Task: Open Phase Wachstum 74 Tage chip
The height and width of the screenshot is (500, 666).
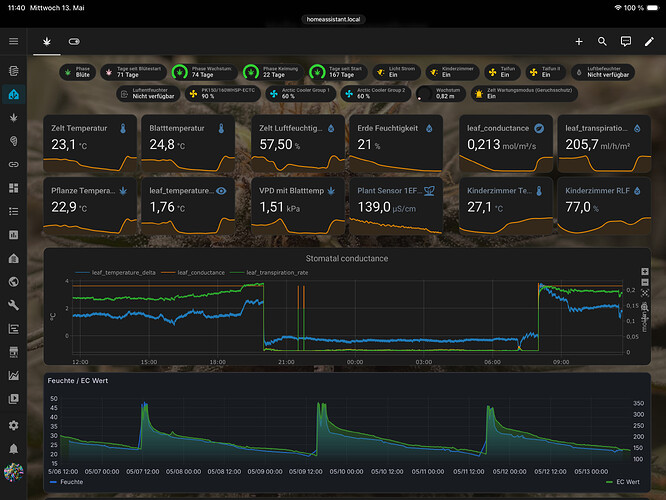Action: 205,72
